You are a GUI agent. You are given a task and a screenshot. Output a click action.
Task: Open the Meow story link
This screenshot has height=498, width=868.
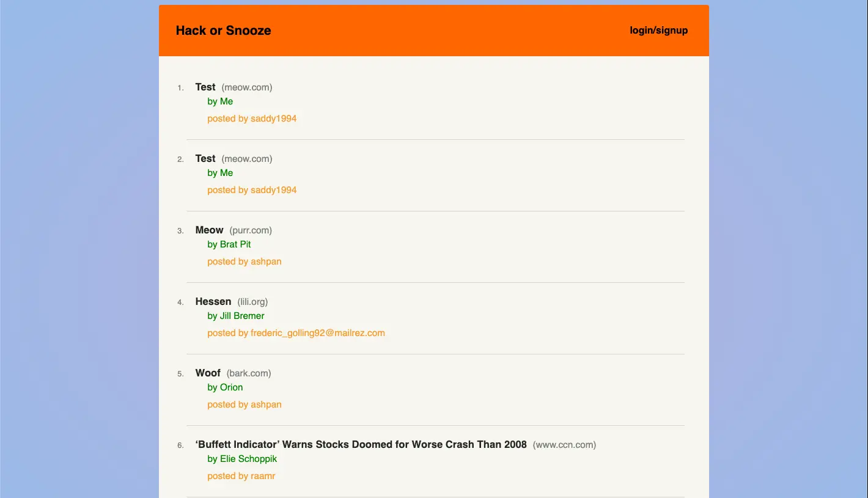click(210, 230)
